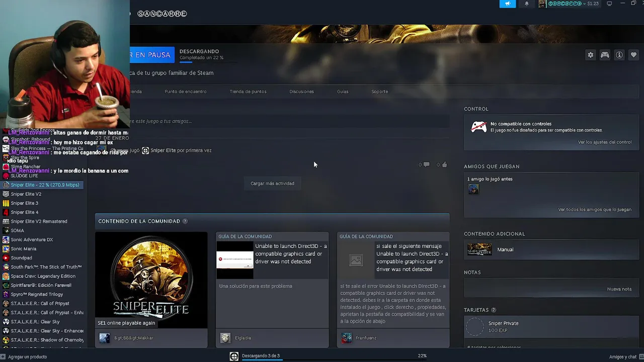This screenshot has width=644, height=362.
Task: Open SE1 online playable again artwork
Action: 151,280
